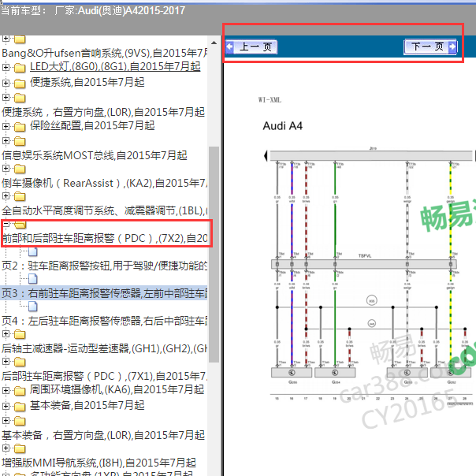Expand the 倒车摄像机 (RearAssist) folder
476x476 pixels.
(x=6, y=168)
